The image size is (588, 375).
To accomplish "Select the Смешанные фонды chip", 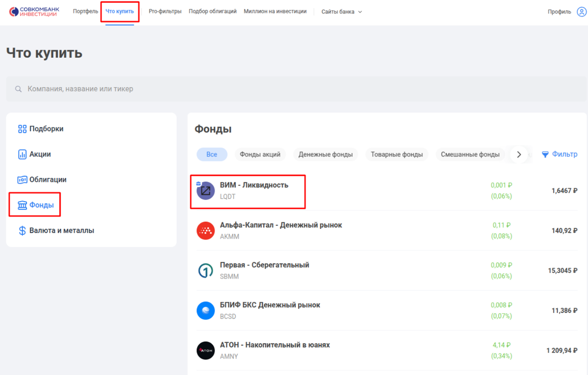I will point(470,154).
